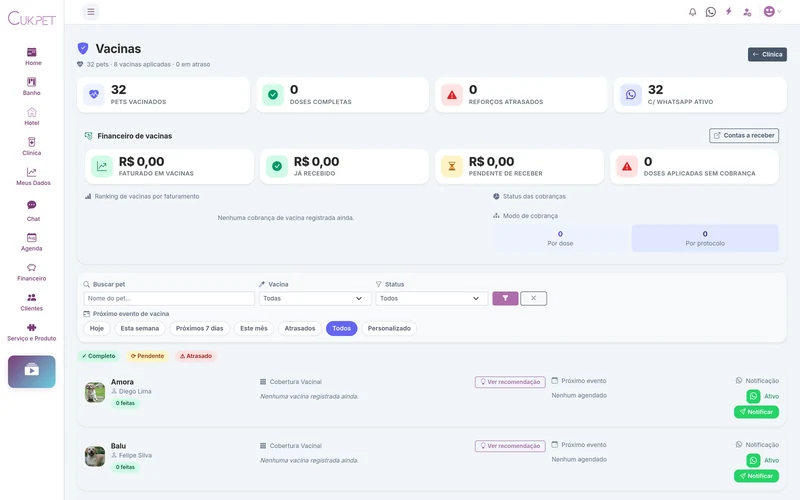Click Notificar for Amora

(x=756, y=412)
